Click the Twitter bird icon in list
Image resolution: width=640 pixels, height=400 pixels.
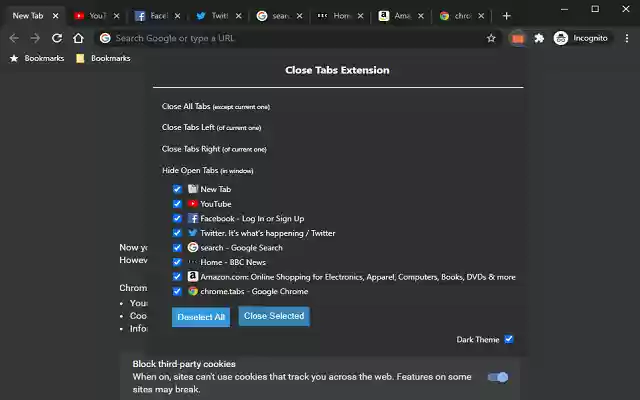(193, 233)
